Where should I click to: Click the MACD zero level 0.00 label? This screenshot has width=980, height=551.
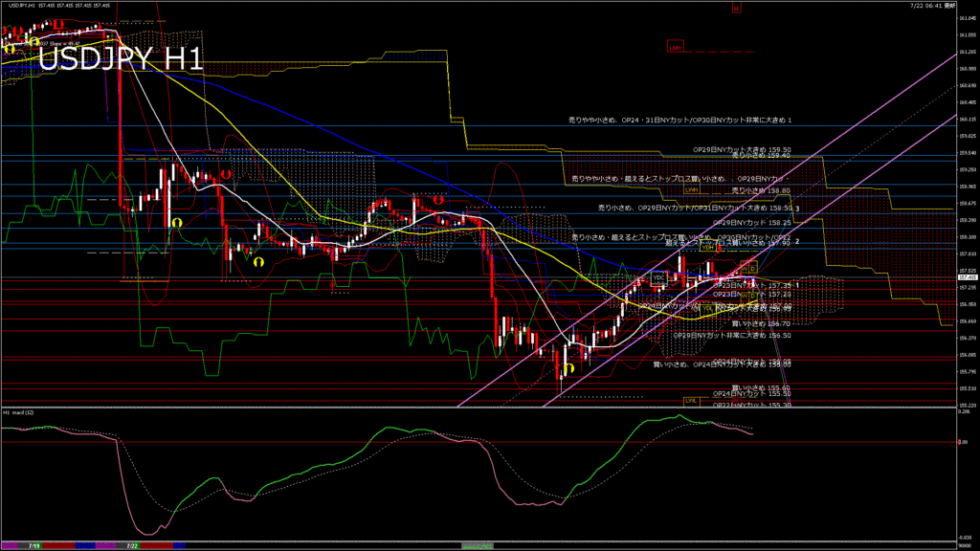tap(963, 442)
